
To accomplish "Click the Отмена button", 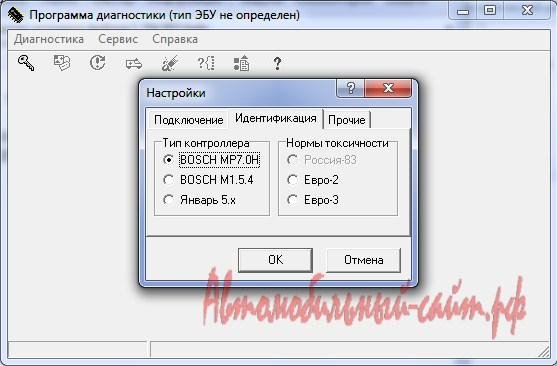I will point(363,260).
